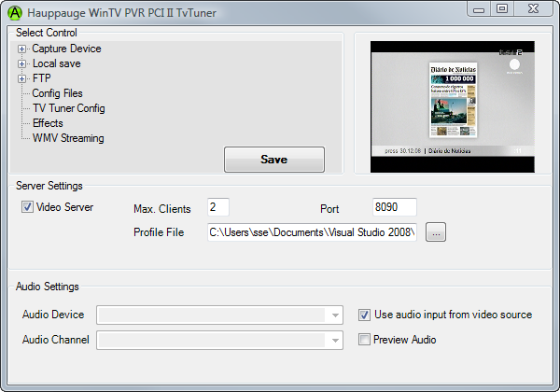Click the Port input field showing 8090
560x392 pixels.
click(395, 207)
